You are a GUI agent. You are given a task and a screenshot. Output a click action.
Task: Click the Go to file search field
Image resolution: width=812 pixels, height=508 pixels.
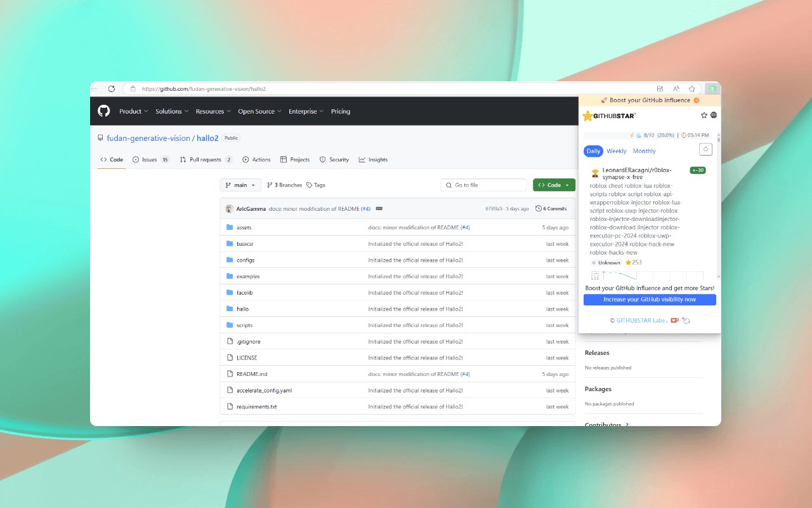point(483,185)
